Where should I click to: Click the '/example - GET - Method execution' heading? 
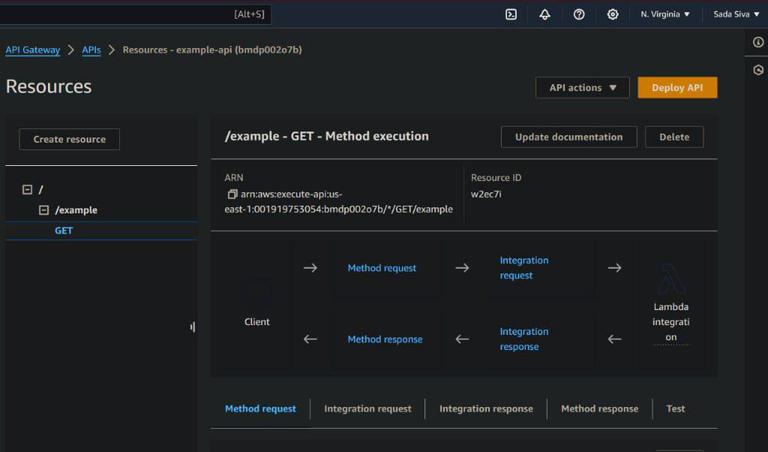point(326,136)
